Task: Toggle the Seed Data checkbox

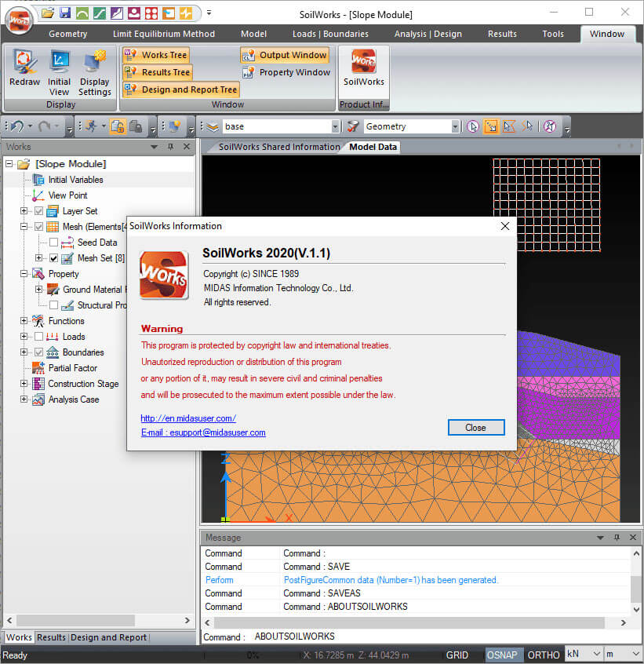Action: tap(53, 243)
